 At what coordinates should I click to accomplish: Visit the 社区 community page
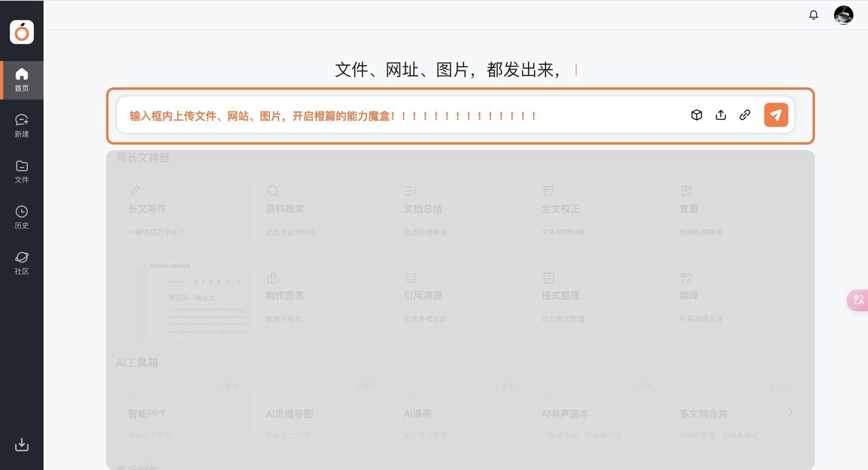pyautogui.click(x=22, y=262)
